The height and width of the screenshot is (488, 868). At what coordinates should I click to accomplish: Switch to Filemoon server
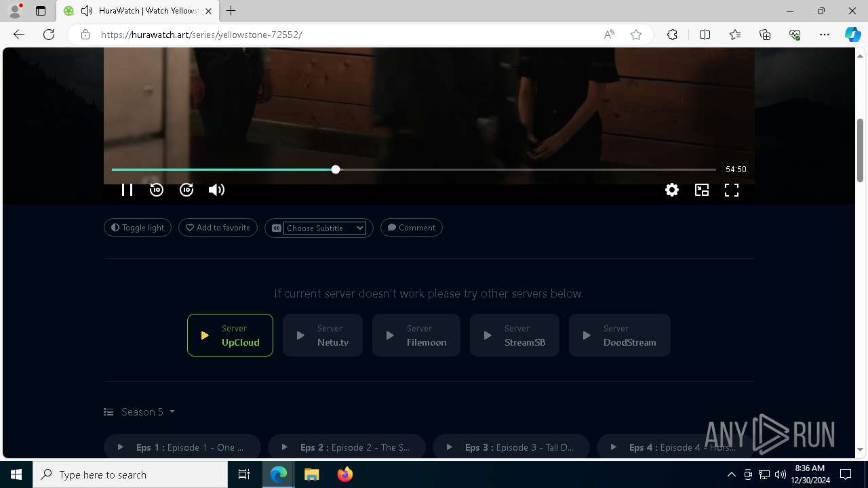(x=416, y=335)
